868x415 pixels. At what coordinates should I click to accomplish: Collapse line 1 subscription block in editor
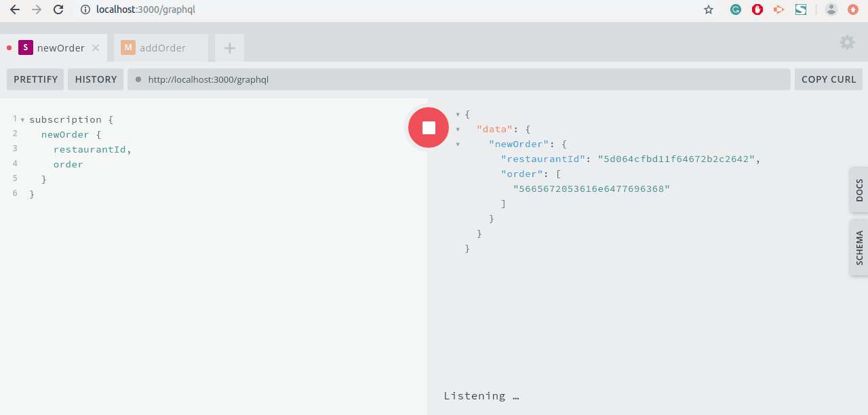22,119
